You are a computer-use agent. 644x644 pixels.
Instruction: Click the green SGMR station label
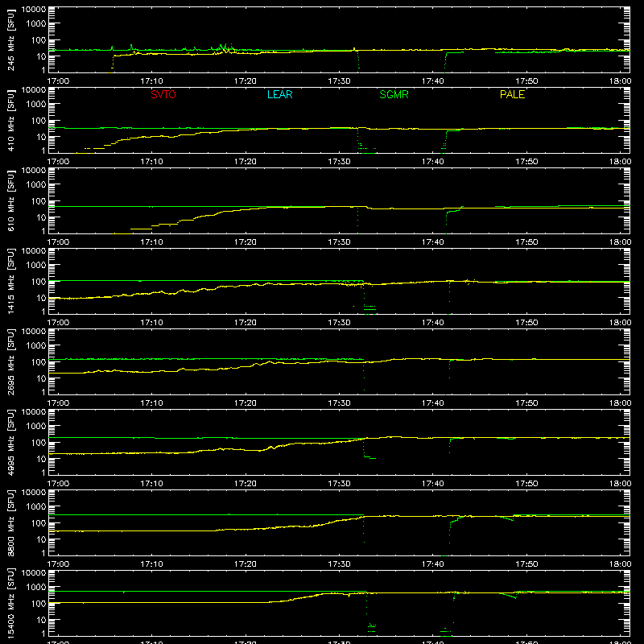[x=394, y=94]
